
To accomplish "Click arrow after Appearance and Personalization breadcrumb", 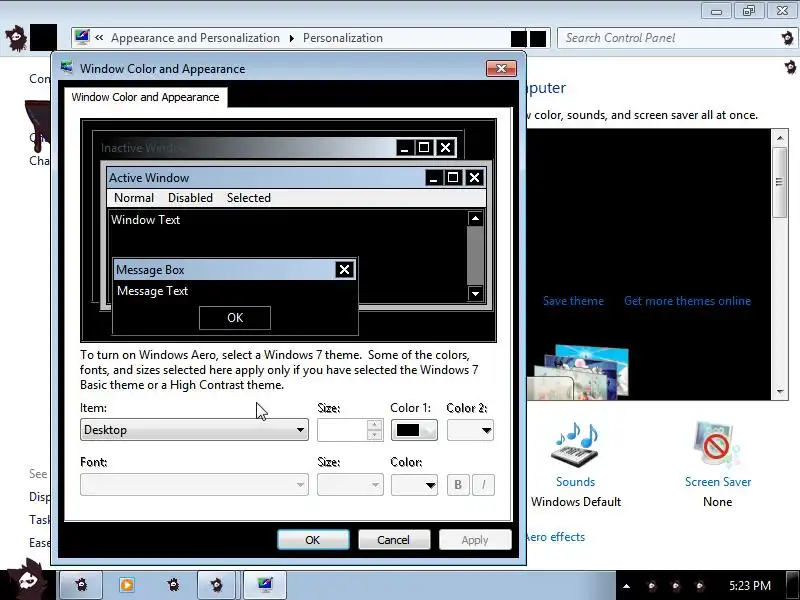I will tap(292, 38).
